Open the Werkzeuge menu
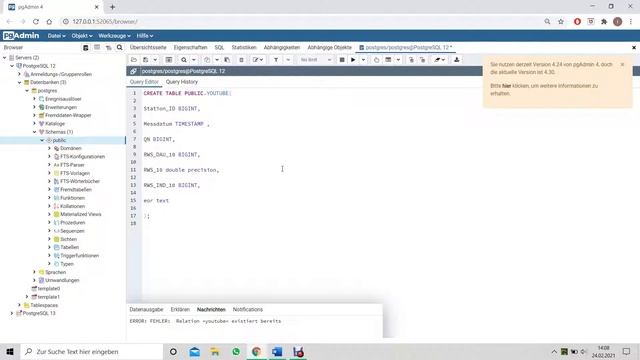 (114, 36)
